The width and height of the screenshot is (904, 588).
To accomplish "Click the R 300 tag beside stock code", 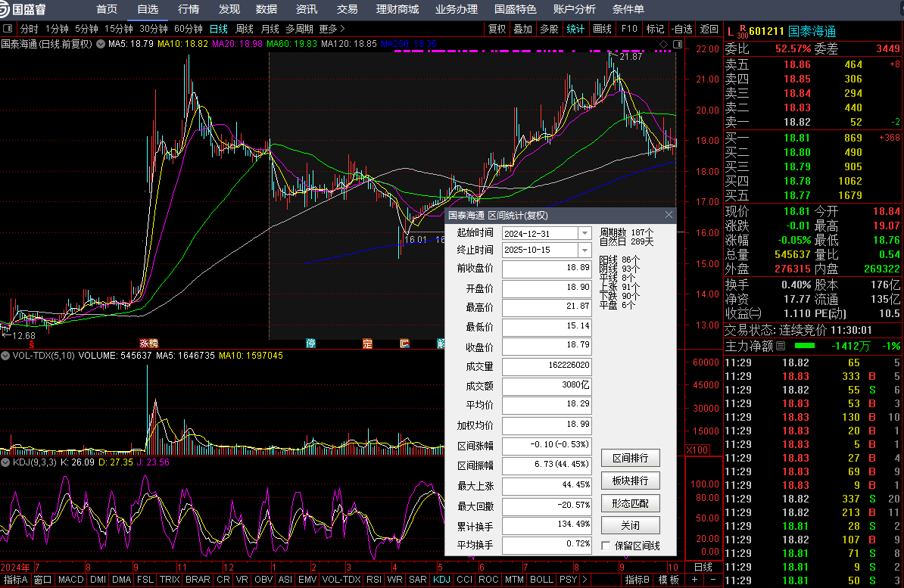I will tap(743, 32).
